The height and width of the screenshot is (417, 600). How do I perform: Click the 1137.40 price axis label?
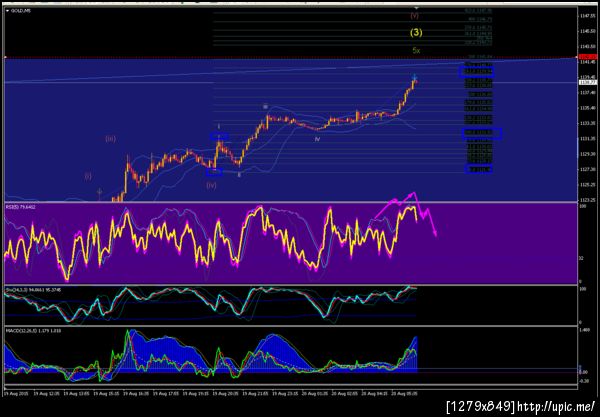[x=587, y=93]
